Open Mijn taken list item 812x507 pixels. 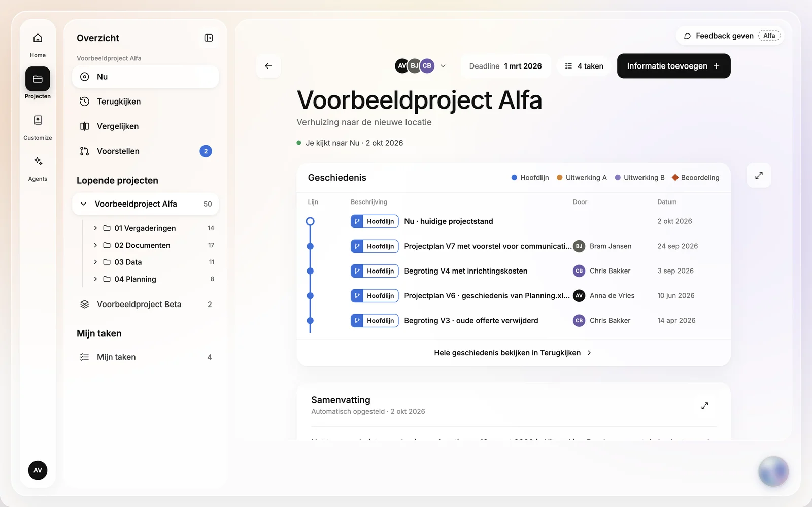[146, 357]
